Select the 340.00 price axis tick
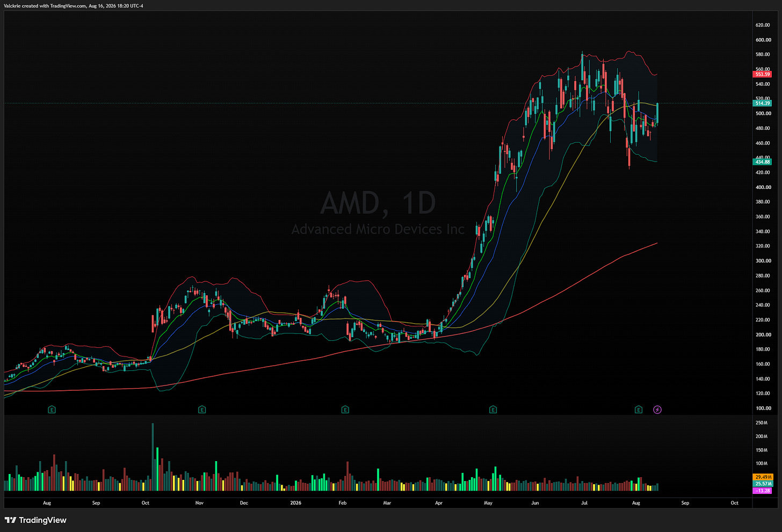Image resolution: width=782 pixels, height=532 pixels. point(763,231)
